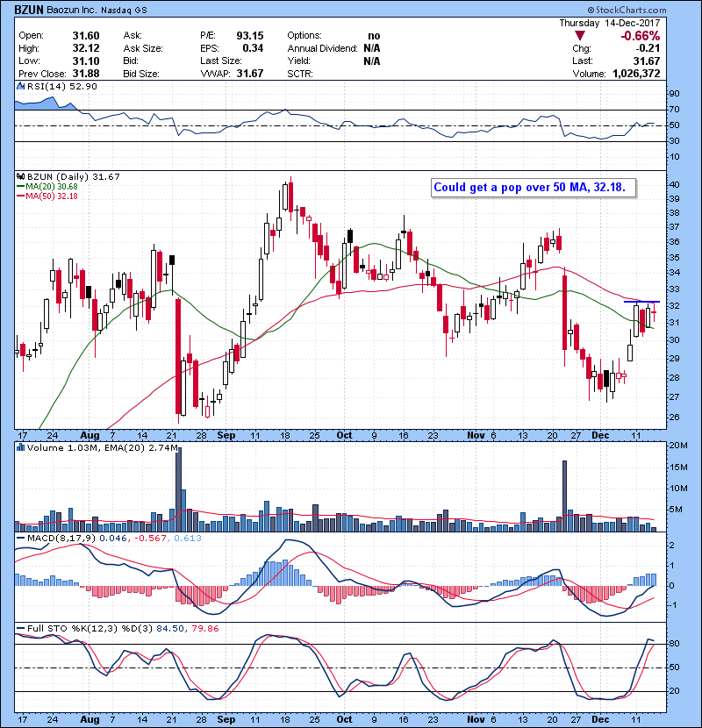Click the VWAP value 31.67
Screen dimensions: 702x728
(x=250, y=74)
